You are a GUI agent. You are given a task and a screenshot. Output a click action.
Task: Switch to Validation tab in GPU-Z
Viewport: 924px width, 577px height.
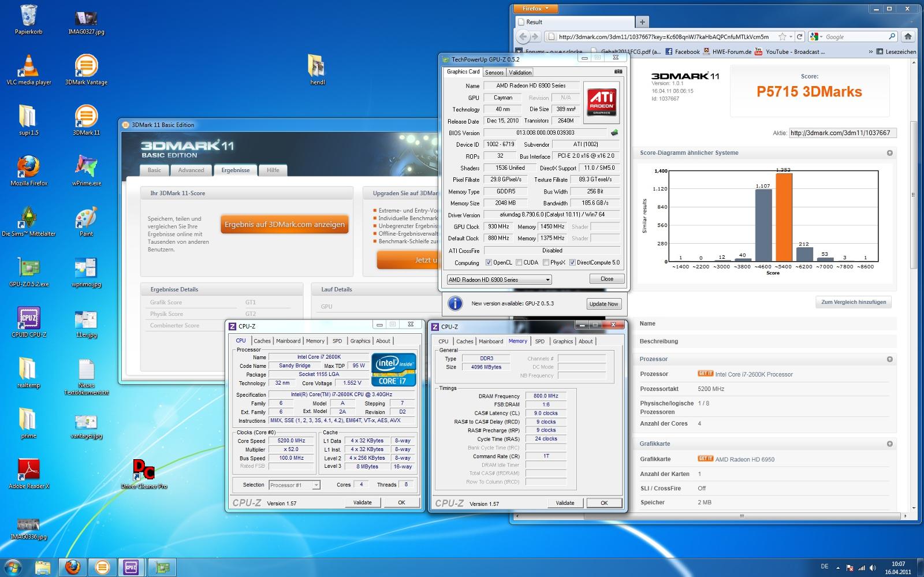click(520, 73)
